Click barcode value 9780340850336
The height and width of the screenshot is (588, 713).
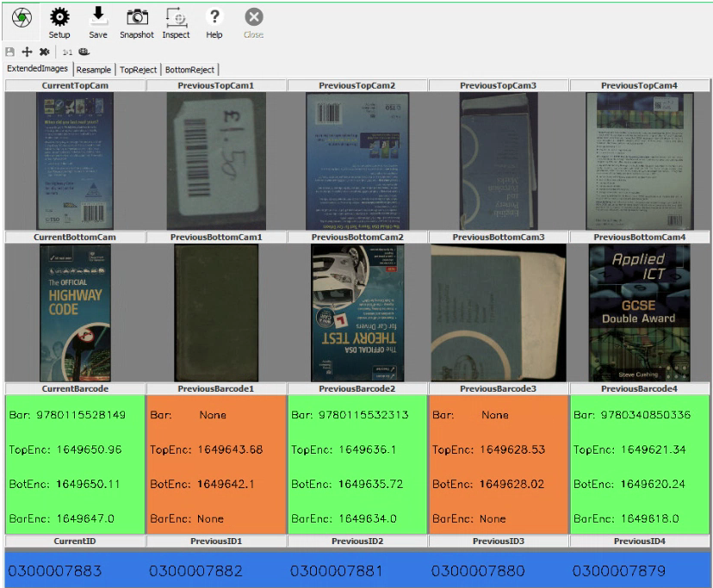pyautogui.click(x=646, y=415)
